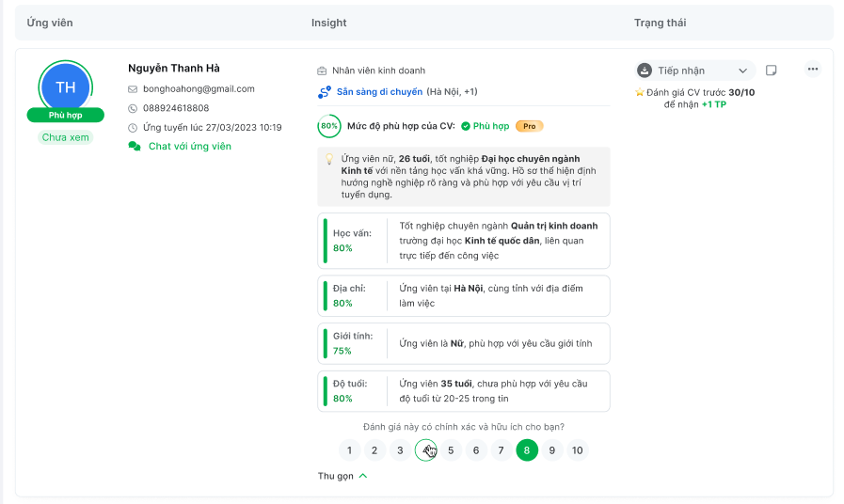This screenshot has height=504, width=844.
Task: Click the TH candidate avatar
Action: (66, 87)
